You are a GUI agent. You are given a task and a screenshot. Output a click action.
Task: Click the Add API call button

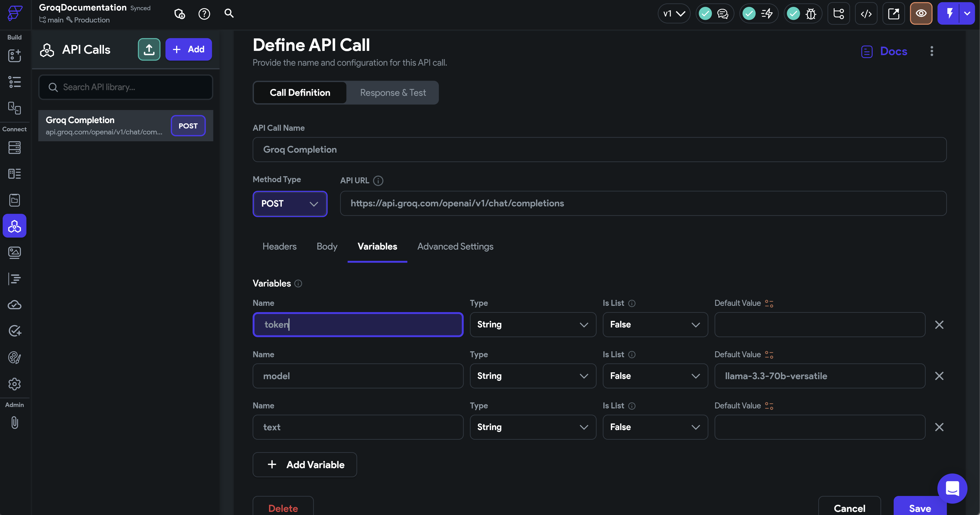(x=188, y=49)
